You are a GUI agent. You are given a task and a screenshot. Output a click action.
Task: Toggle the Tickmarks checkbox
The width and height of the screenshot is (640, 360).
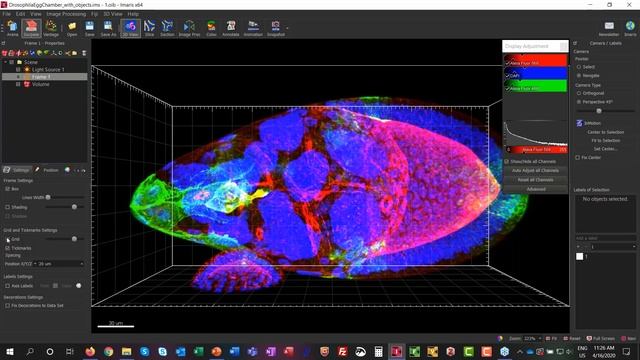[7, 248]
